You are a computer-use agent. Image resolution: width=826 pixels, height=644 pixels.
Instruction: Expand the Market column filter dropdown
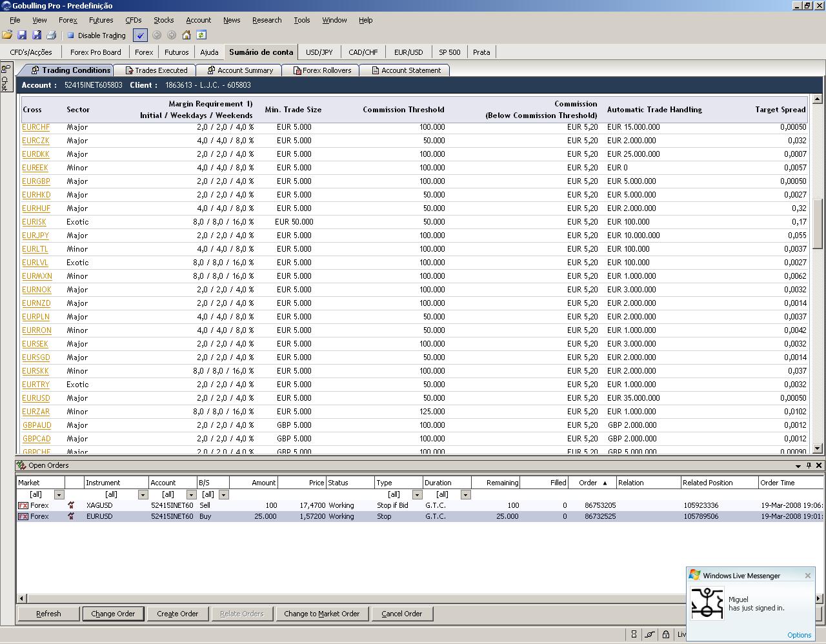(59, 495)
